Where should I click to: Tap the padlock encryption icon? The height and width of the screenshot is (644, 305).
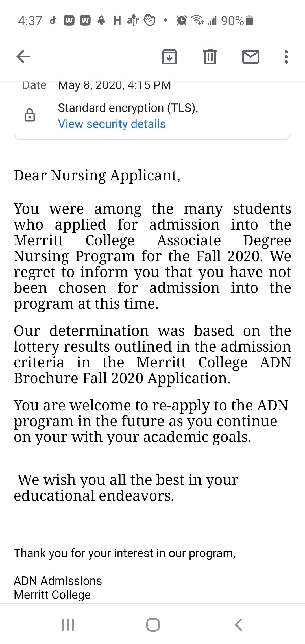tap(30, 115)
